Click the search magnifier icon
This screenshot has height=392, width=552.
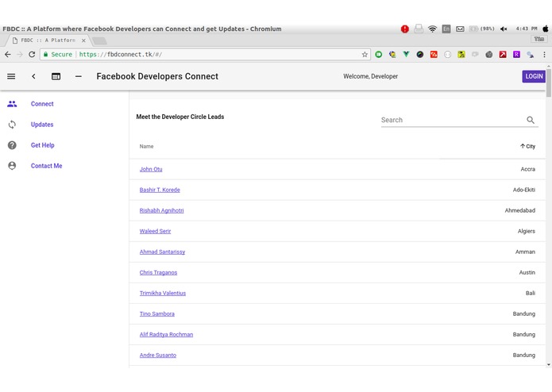pyautogui.click(x=531, y=120)
